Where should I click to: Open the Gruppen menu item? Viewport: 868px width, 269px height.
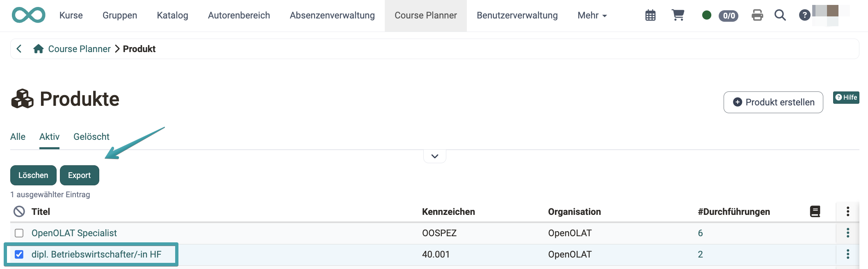120,15
